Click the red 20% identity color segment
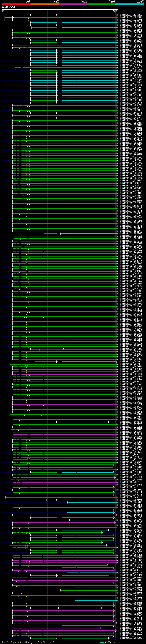The image size is (146, 644). click(x=16, y=4)
